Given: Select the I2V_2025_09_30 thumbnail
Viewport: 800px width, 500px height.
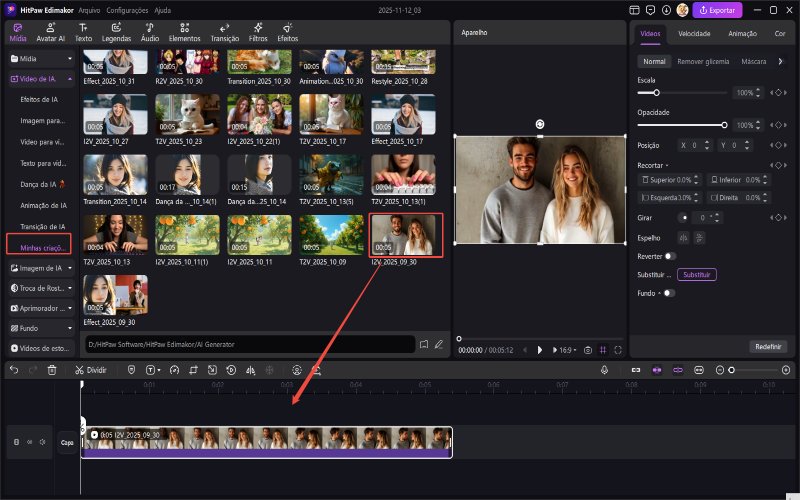Looking at the screenshot, I should (405, 235).
